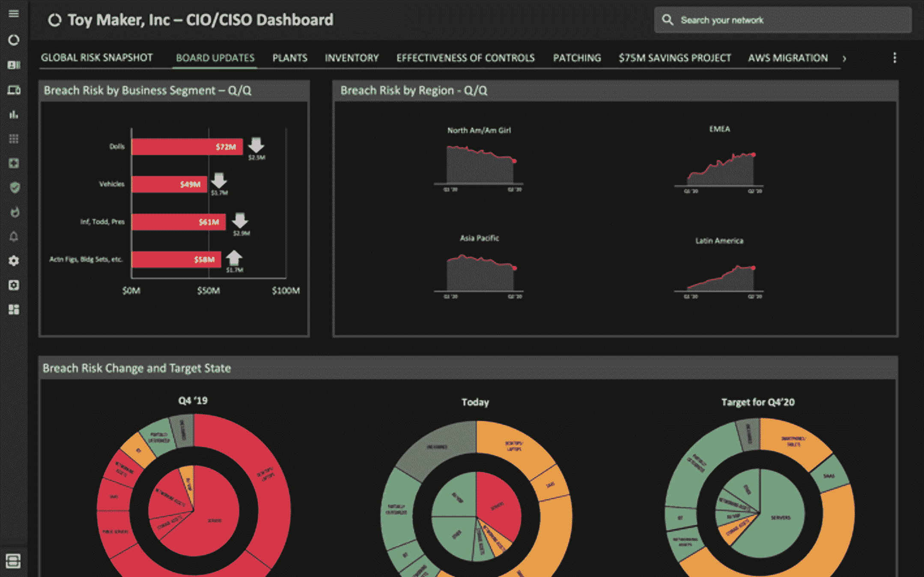Switch to the AWS Migration tab
The height and width of the screenshot is (577, 924).
[x=788, y=58]
